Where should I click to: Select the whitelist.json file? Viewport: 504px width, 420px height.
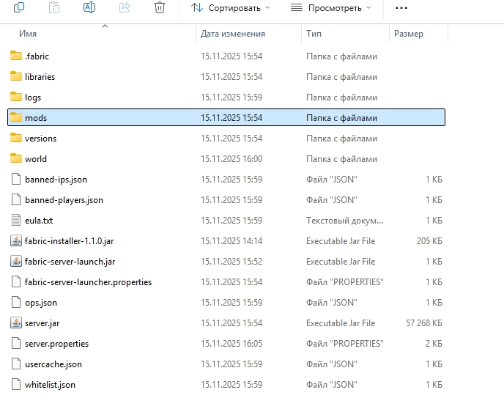50,385
